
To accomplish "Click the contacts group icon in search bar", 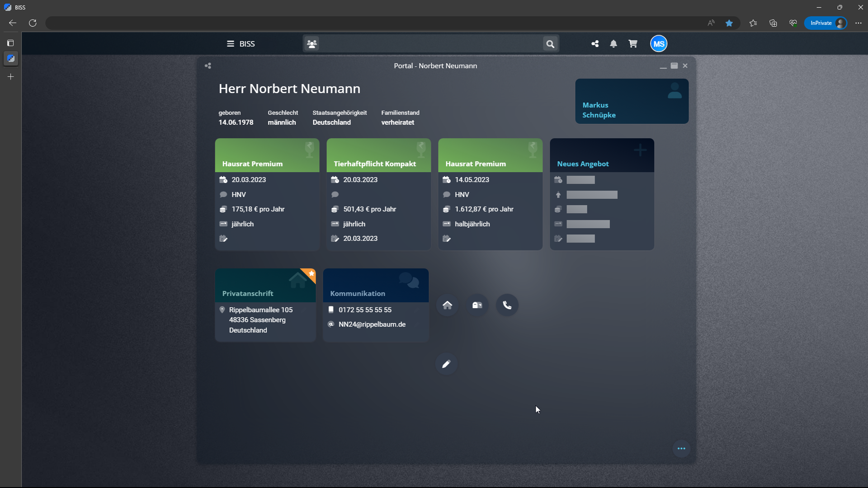I will [x=311, y=44].
